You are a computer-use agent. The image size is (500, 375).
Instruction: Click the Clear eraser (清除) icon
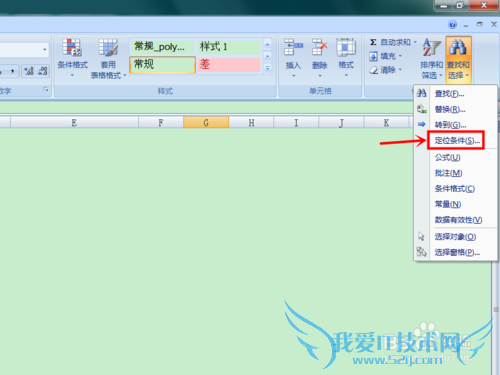[373, 70]
